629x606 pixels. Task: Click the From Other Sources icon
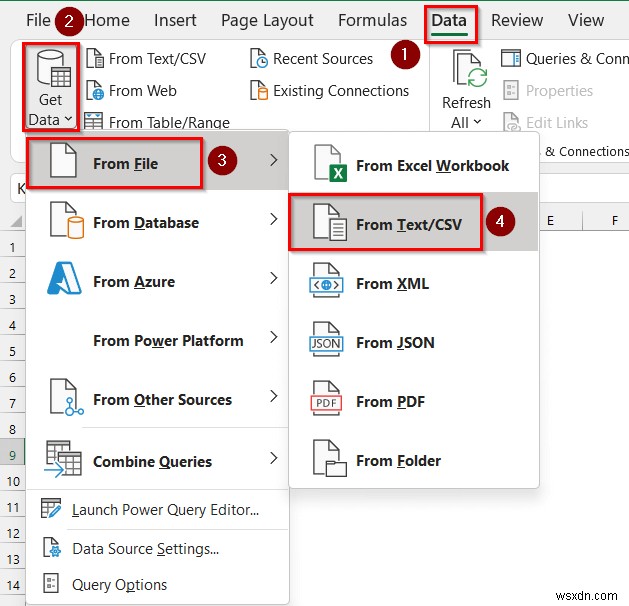66,397
